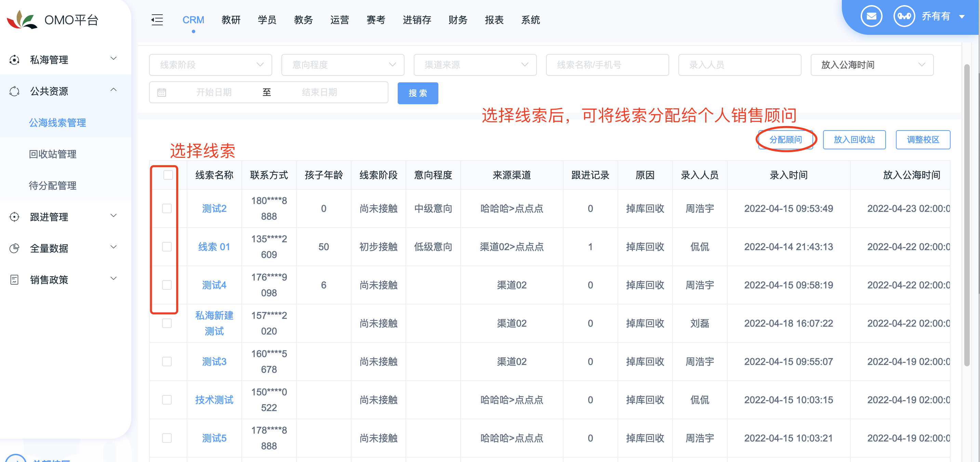Open the mail messages icon
980x462 pixels.
pos(871,16)
